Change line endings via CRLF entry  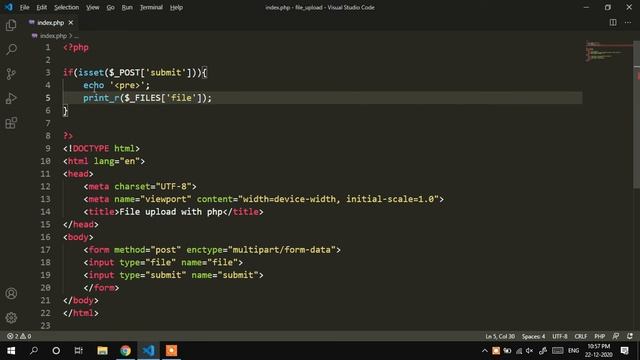click(x=580, y=336)
